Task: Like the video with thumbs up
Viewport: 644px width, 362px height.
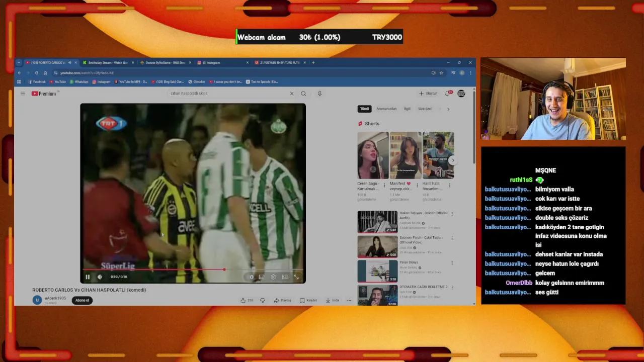Action: [247, 300]
